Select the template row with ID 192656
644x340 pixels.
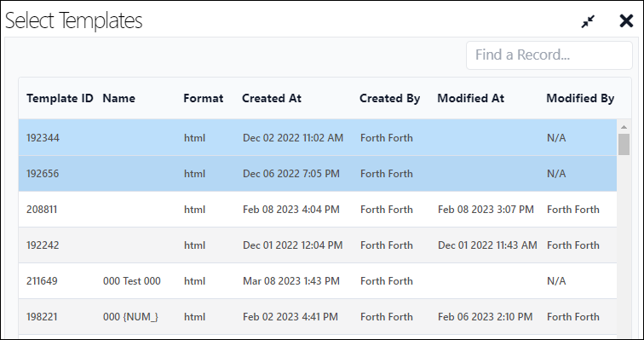(318, 174)
